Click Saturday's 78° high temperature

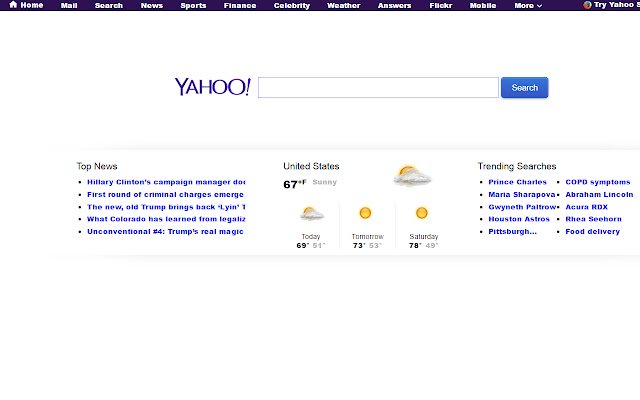[x=416, y=246]
